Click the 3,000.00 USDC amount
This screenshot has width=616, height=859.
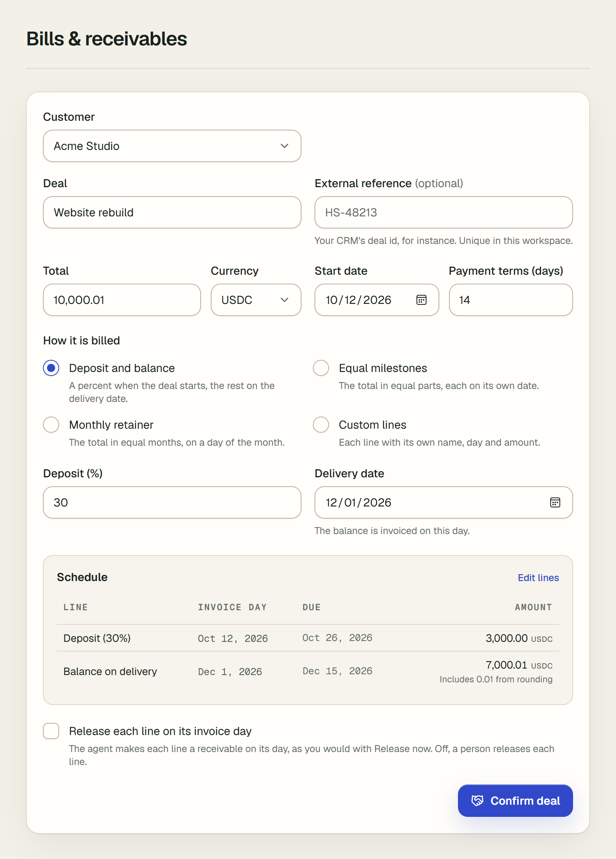coord(519,638)
